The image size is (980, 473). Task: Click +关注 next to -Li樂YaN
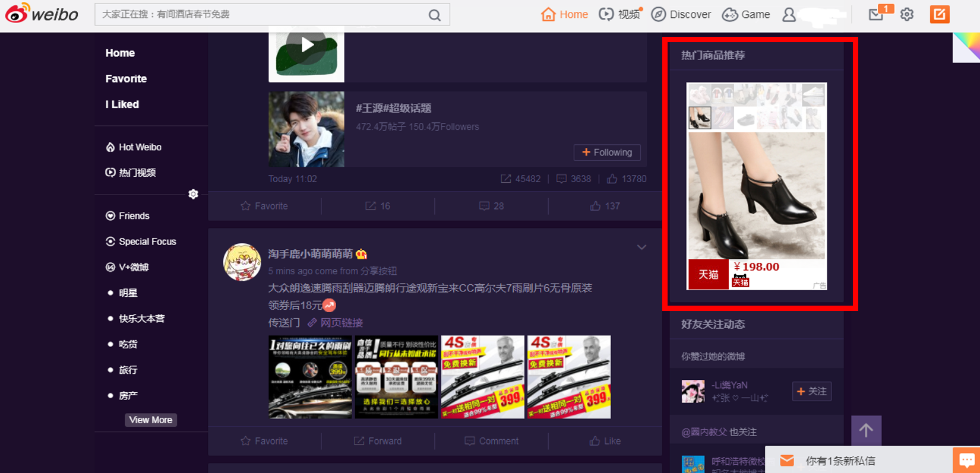point(812,391)
